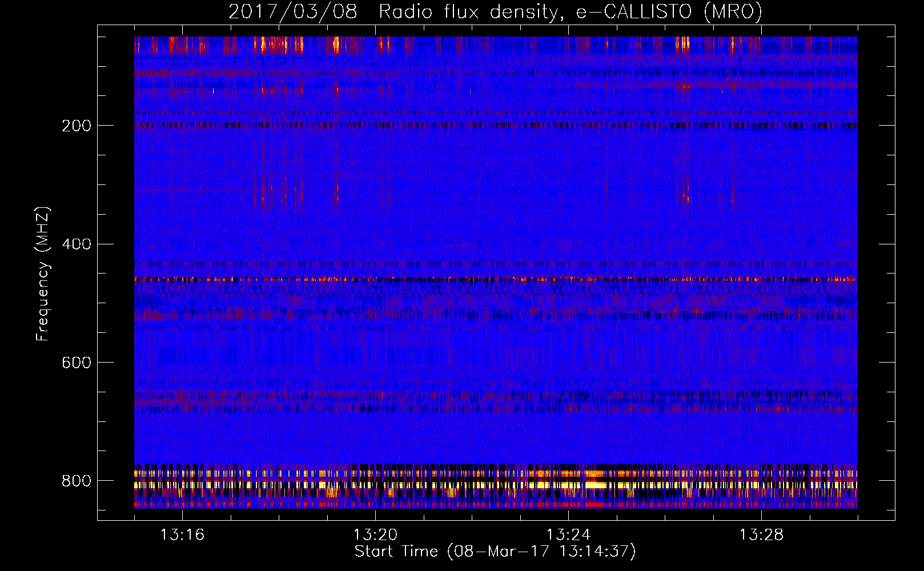
Task: Click the '800' frequency tick label
Action: pyautogui.click(x=77, y=481)
